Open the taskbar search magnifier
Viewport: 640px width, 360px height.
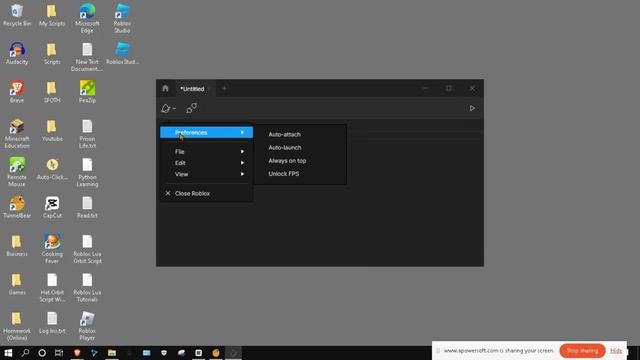(25, 353)
